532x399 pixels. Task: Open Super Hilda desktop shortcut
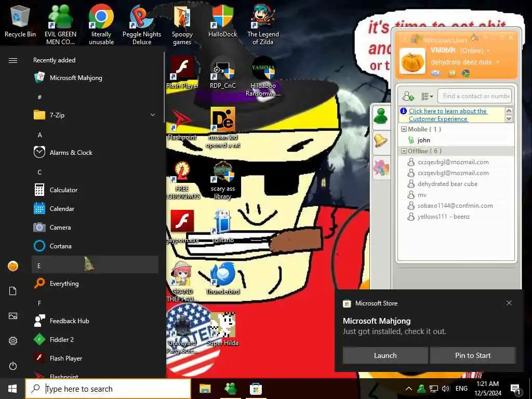[x=222, y=329]
